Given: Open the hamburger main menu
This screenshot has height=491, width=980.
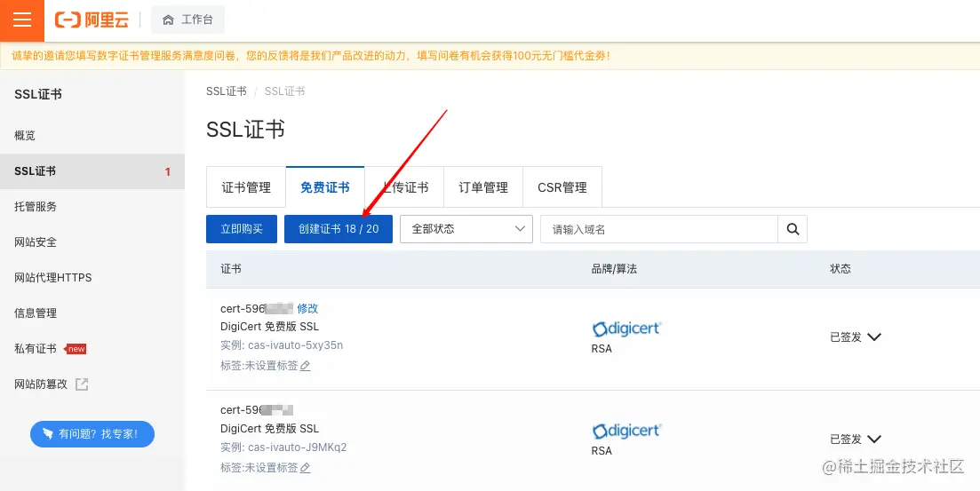Looking at the screenshot, I should [22, 20].
